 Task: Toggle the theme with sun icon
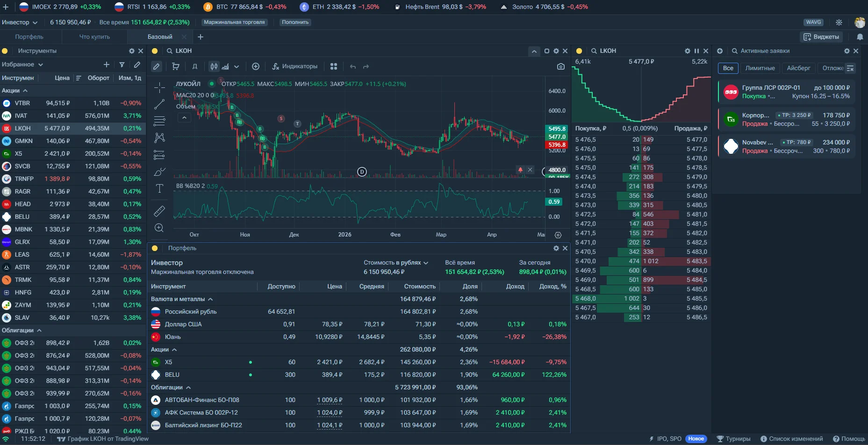point(839,22)
